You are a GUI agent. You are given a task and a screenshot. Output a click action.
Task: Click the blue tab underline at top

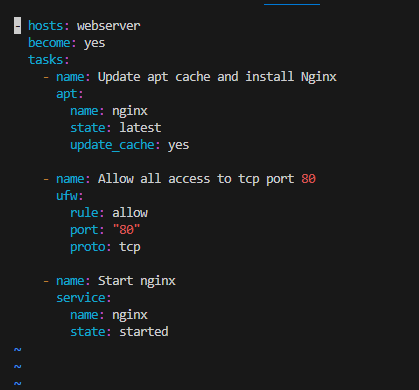tap(292, 4)
